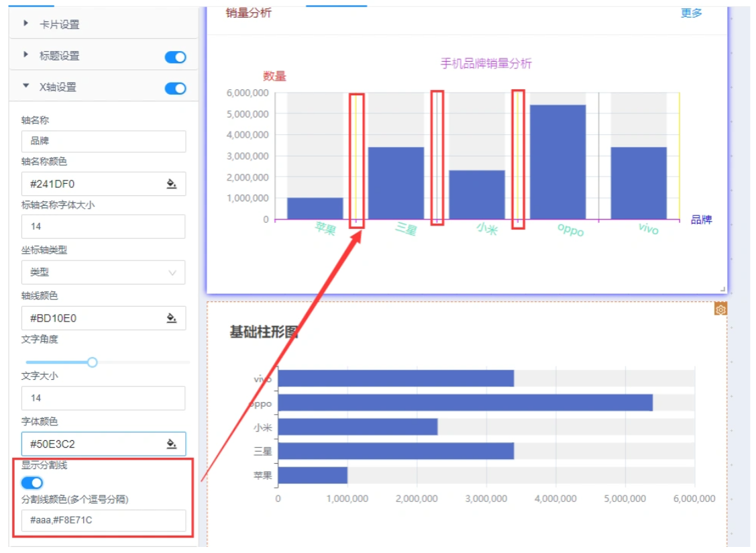Click the axis name font size field
756x553 pixels.
click(x=103, y=226)
